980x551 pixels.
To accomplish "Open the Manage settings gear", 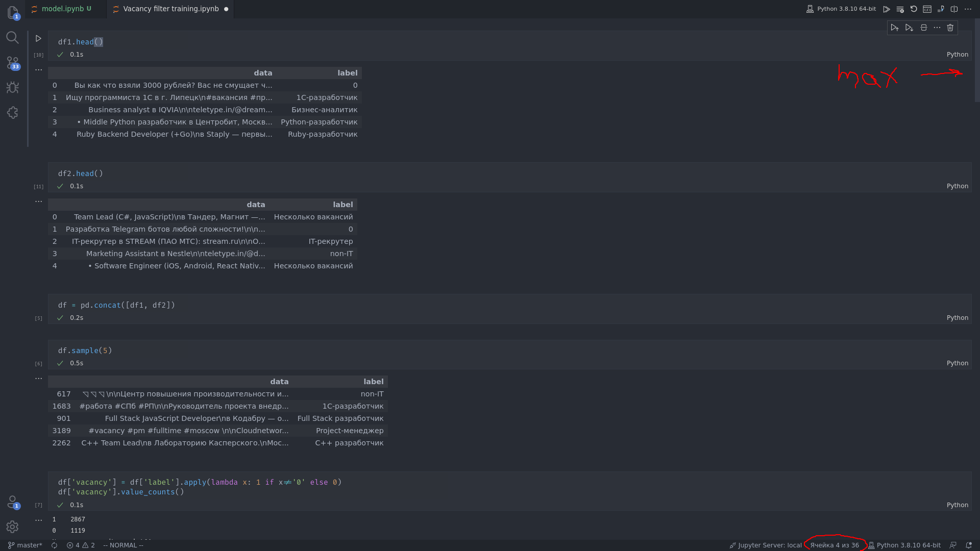I will pos(12,527).
